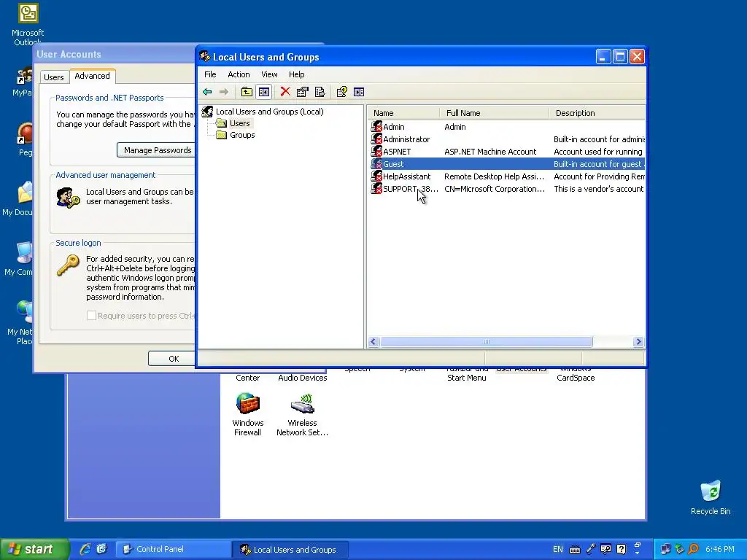The width and height of the screenshot is (747, 560).
Task: Open Properties from the toolbar icon
Action: tap(303, 92)
